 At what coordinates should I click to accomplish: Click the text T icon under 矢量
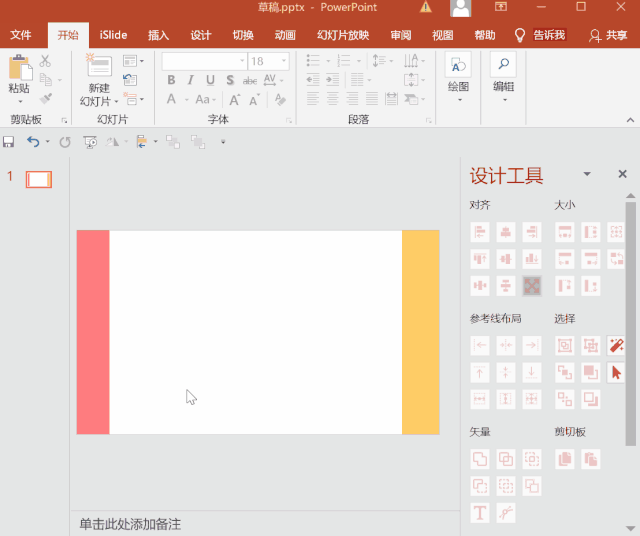(480, 513)
